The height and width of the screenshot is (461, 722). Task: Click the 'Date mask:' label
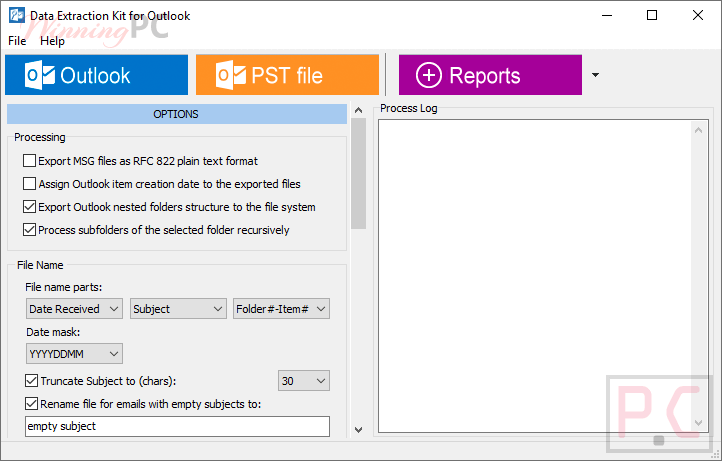(53, 332)
